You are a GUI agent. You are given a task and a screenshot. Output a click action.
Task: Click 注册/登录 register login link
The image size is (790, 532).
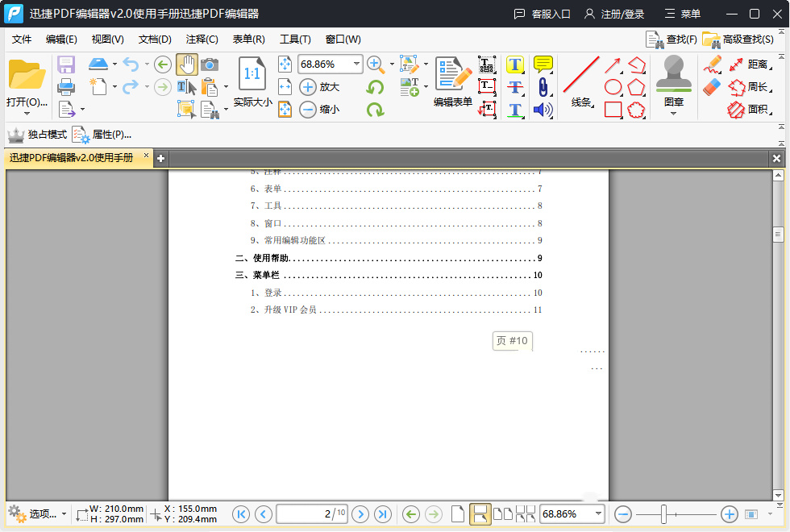(614, 15)
